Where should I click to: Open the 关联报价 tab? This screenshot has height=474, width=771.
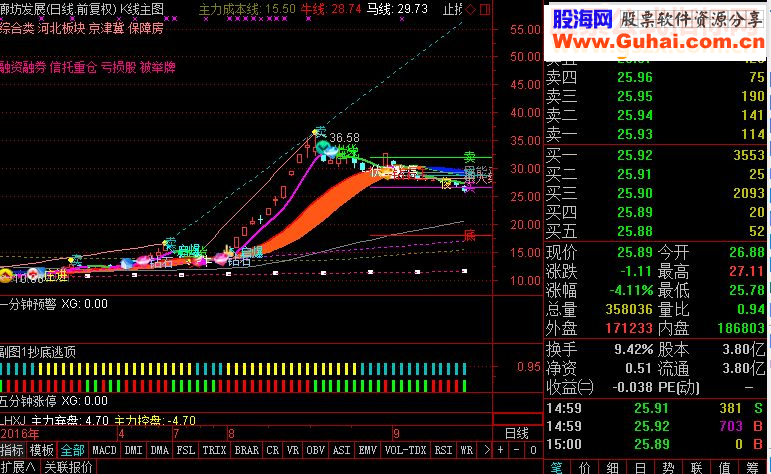[x=68, y=467]
